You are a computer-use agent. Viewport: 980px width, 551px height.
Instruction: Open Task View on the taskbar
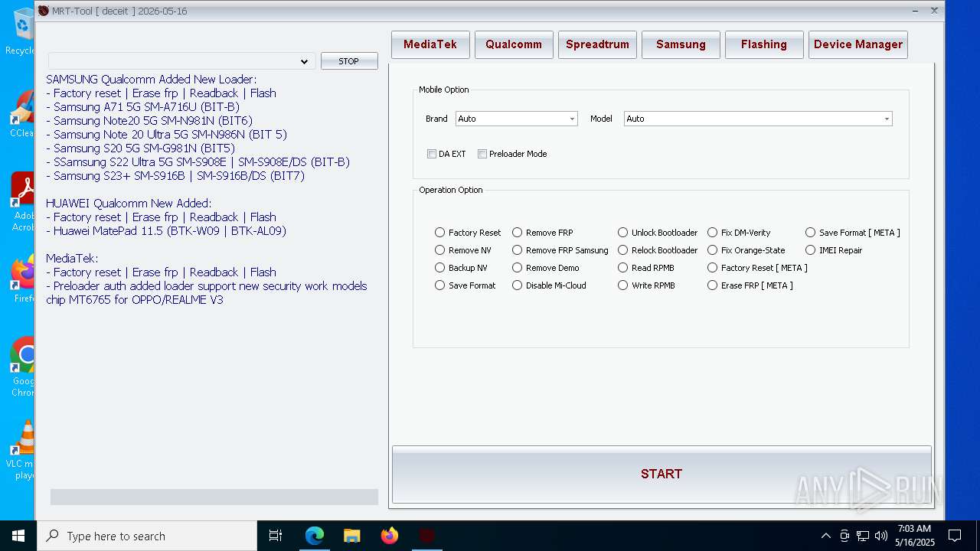276,536
